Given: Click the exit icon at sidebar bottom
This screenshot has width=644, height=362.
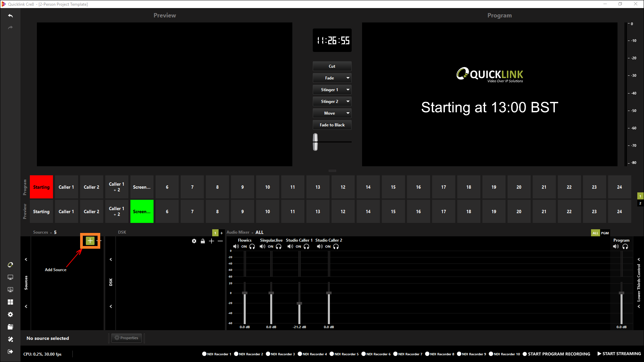Looking at the screenshot, I should 10,352.
